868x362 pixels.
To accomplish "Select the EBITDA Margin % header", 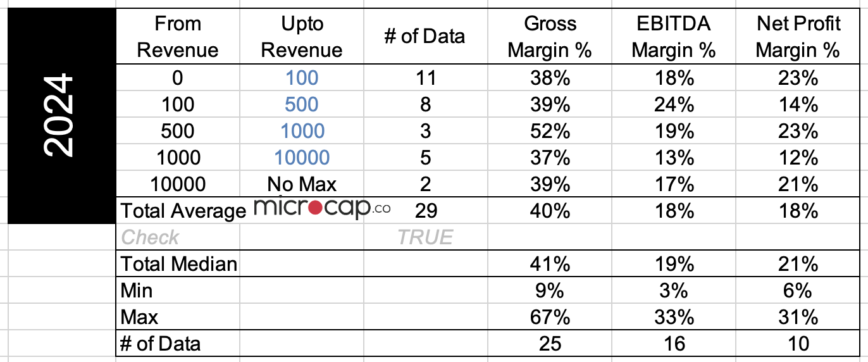I will [673, 37].
